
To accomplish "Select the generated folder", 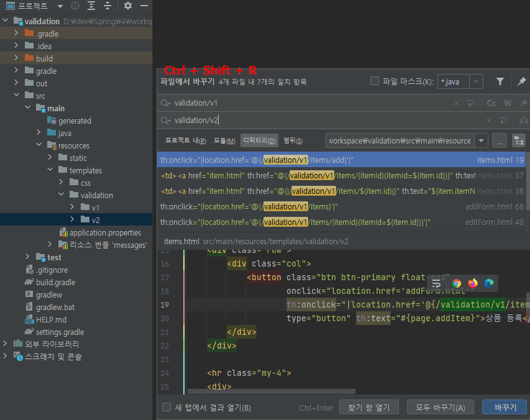I will click(x=70, y=121).
